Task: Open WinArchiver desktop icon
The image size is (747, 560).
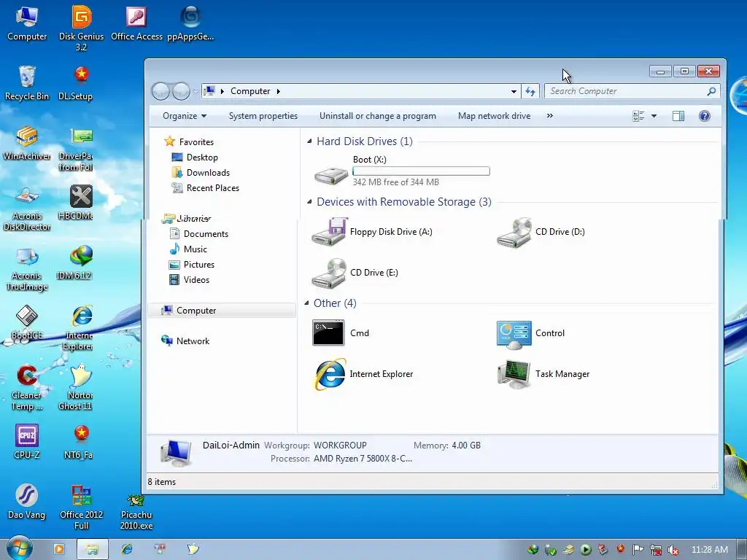Action: tap(27, 144)
